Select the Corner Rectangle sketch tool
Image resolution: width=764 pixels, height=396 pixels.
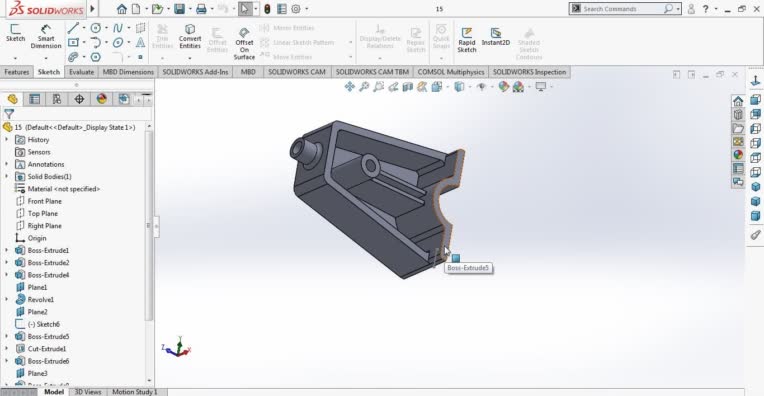pyautogui.click(x=73, y=42)
